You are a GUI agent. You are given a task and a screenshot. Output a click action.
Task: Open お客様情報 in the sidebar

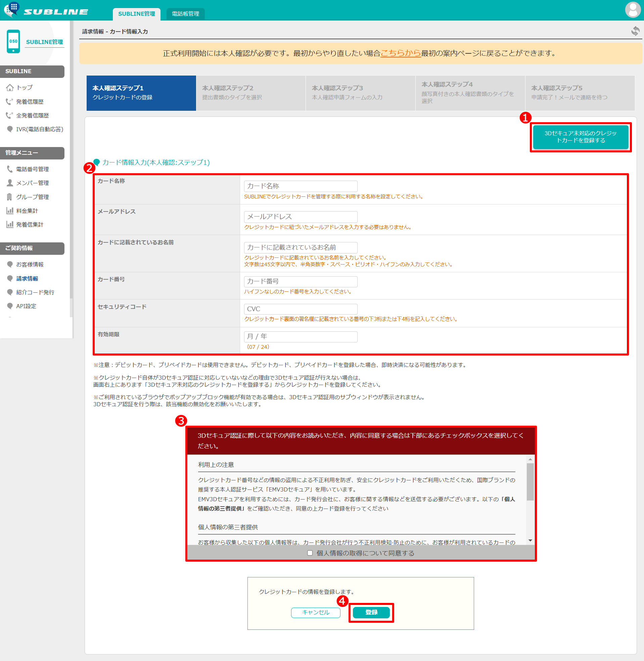(x=30, y=265)
